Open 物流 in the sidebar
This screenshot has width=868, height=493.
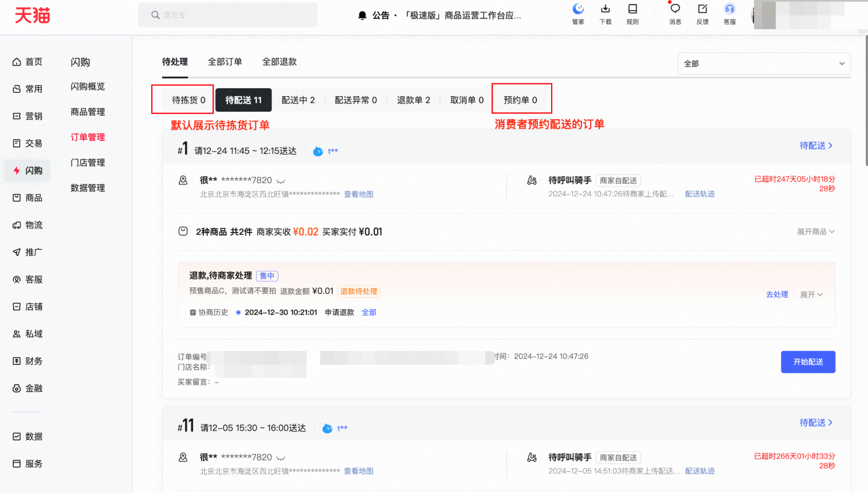[x=28, y=225]
